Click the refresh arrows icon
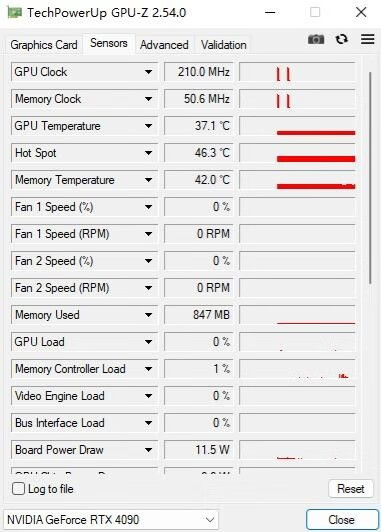This screenshot has height=532, width=381. tap(342, 39)
